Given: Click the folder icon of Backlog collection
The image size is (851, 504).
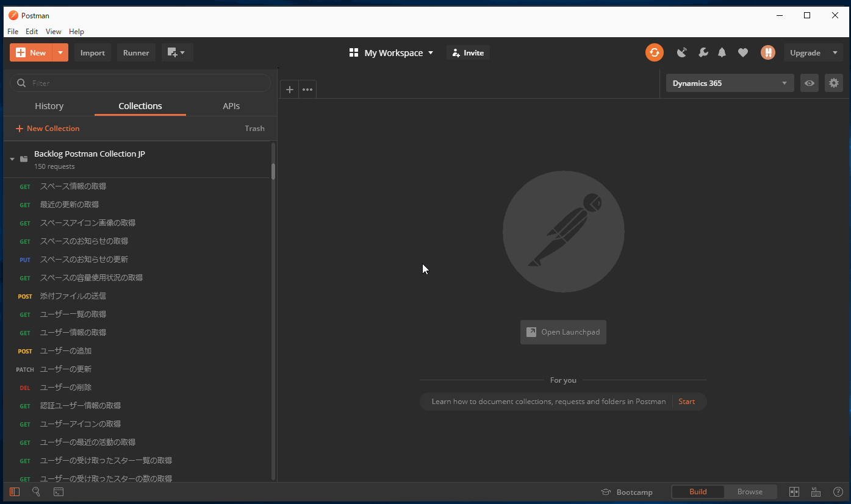Looking at the screenshot, I should click(x=24, y=159).
